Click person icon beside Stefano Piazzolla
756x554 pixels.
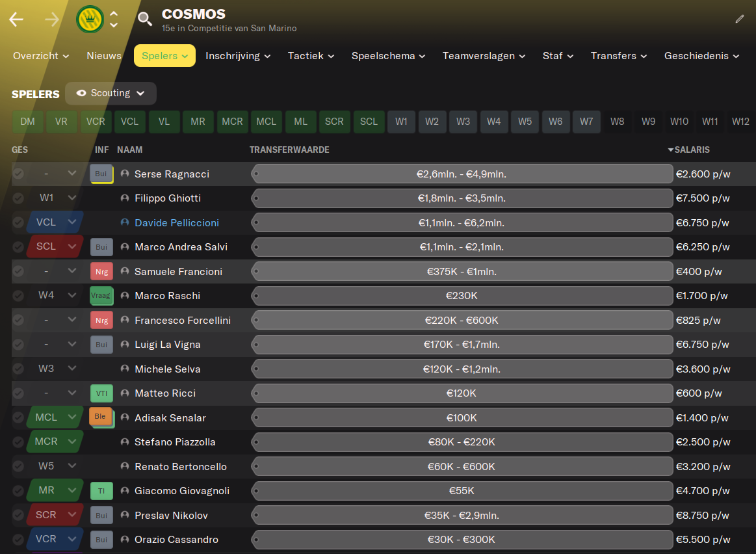pyautogui.click(x=125, y=442)
